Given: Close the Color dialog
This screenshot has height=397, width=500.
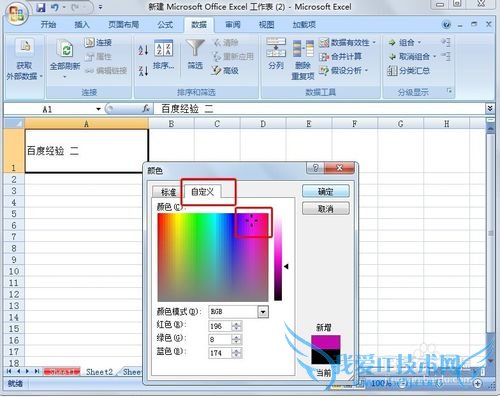Looking at the screenshot, I should (339, 168).
